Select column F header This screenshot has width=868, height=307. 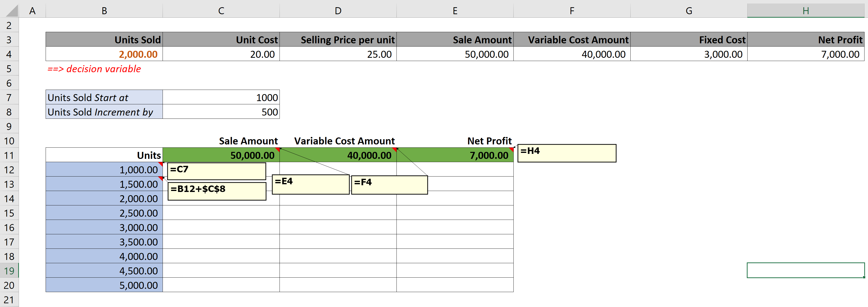pos(572,11)
